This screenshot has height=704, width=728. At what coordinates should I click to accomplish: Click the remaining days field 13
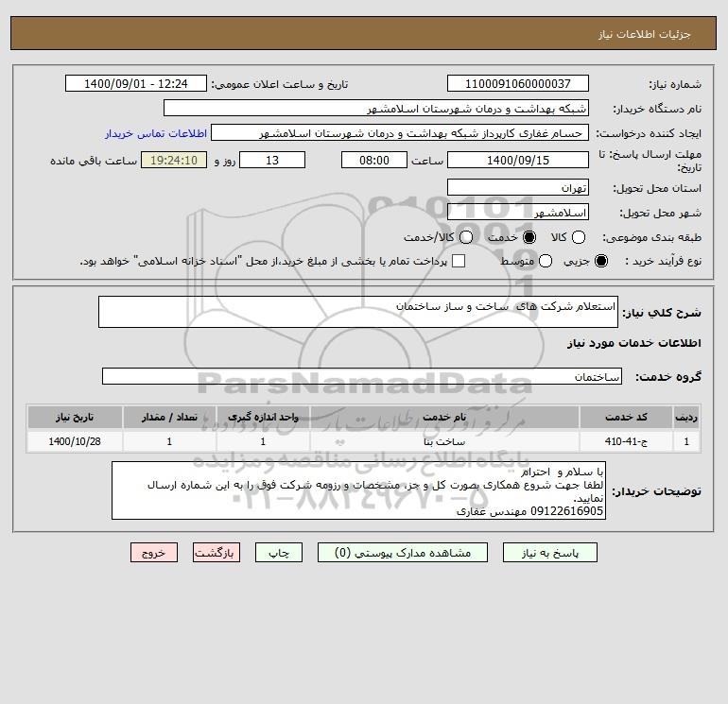coord(272,160)
